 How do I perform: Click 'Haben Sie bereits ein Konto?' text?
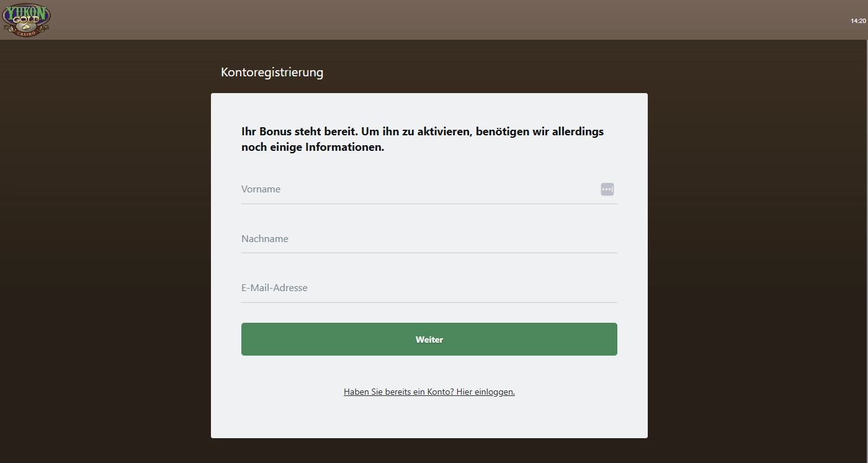pos(399,392)
